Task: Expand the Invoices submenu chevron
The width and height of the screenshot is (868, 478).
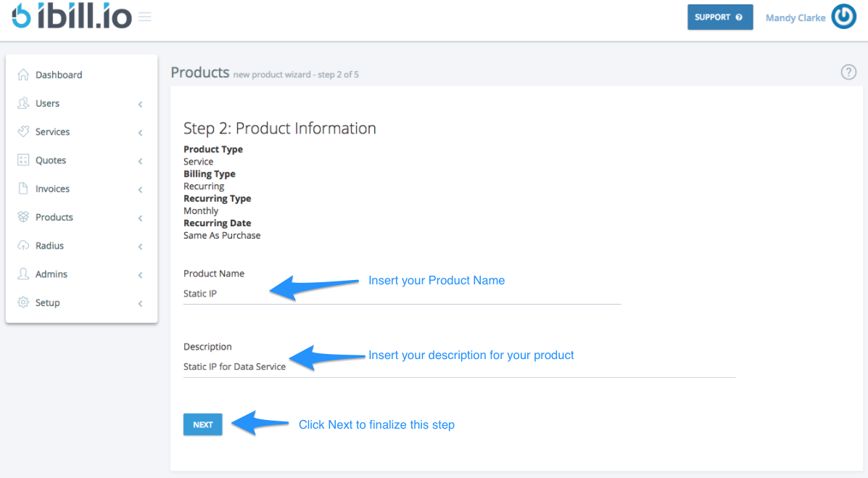Action: (140, 189)
